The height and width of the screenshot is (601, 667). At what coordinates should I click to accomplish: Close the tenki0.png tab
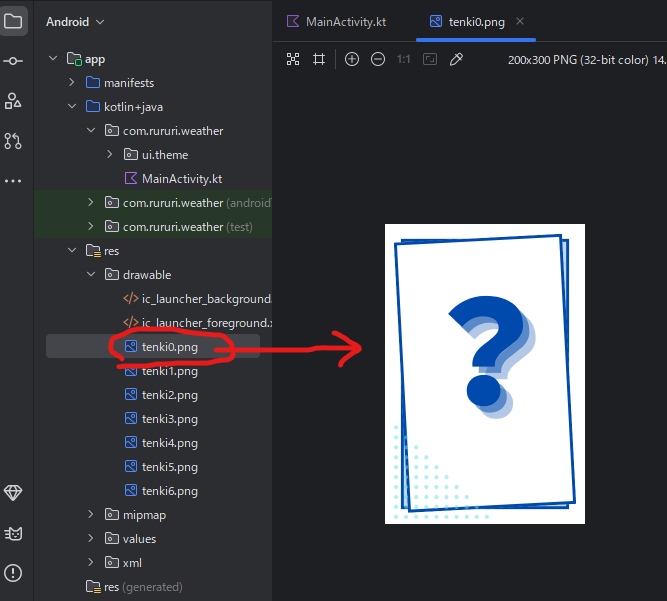point(520,21)
